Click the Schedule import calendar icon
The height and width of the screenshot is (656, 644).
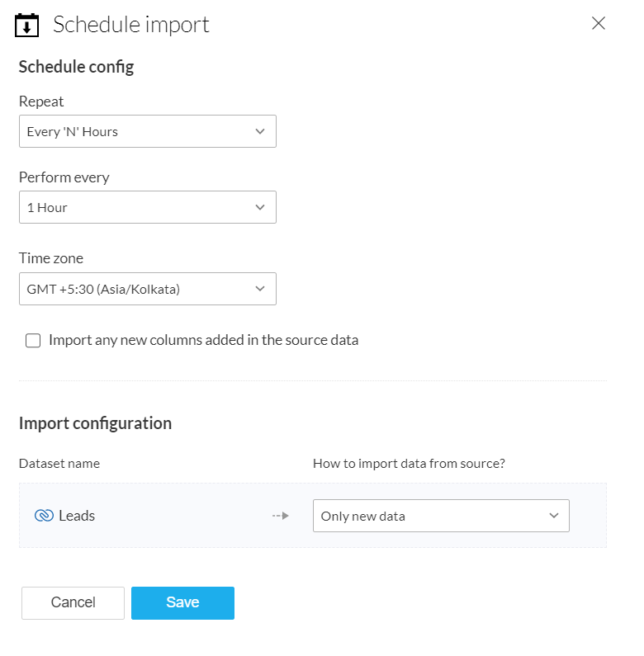click(x=26, y=25)
